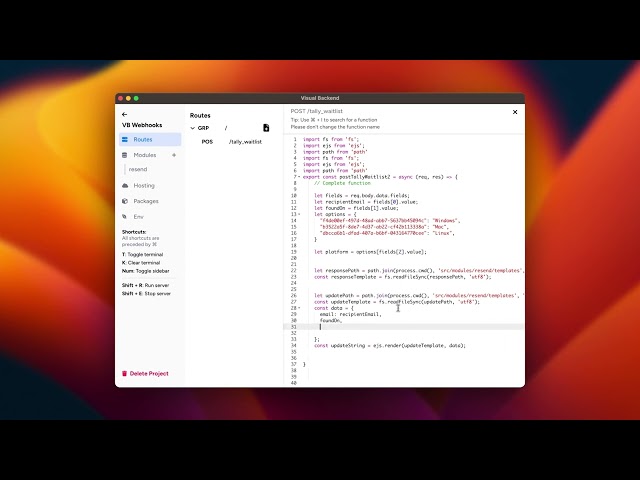Click the green fullscreen window button

136,98
